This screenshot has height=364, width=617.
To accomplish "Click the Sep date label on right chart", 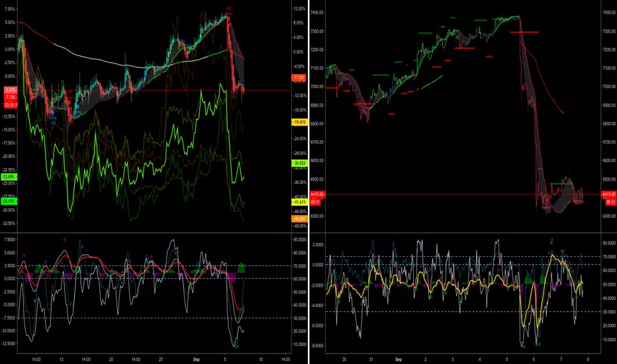I will coord(399,359).
